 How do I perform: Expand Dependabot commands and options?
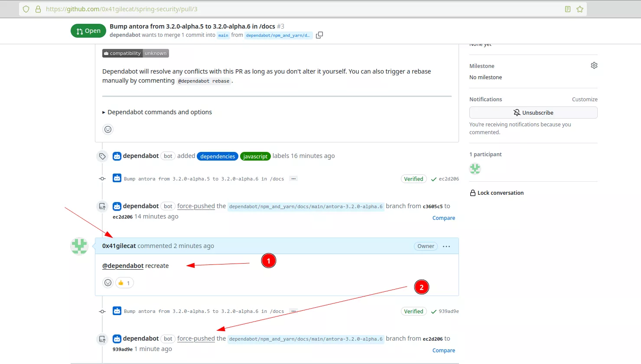coord(157,112)
